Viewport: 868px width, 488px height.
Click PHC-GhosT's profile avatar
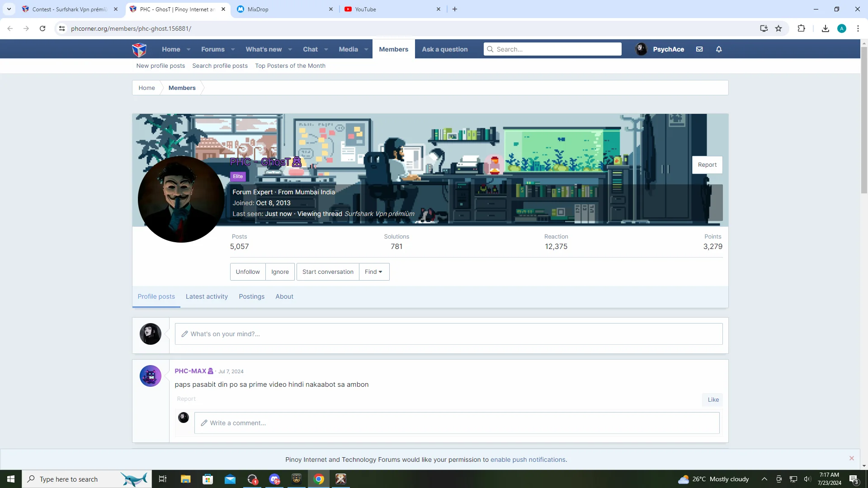pyautogui.click(x=181, y=199)
